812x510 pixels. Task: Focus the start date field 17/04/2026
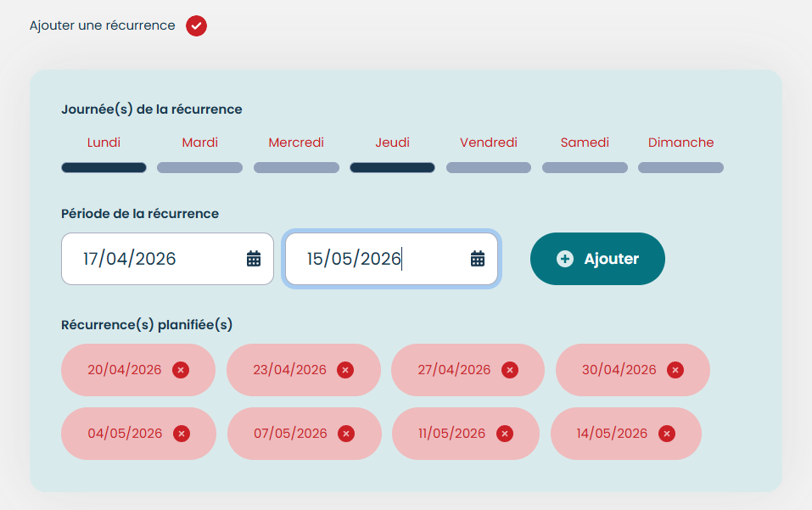pyautogui.click(x=153, y=259)
